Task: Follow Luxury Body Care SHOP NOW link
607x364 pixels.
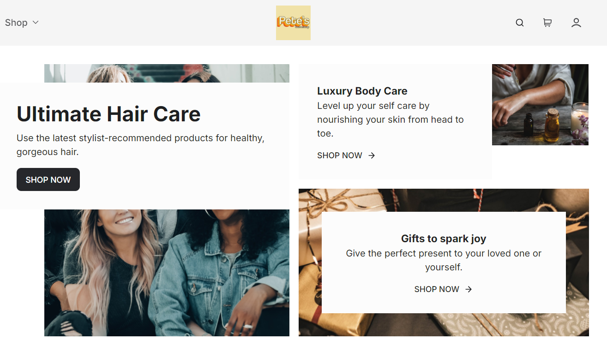Action: pyautogui.click(x=346, y=155)
